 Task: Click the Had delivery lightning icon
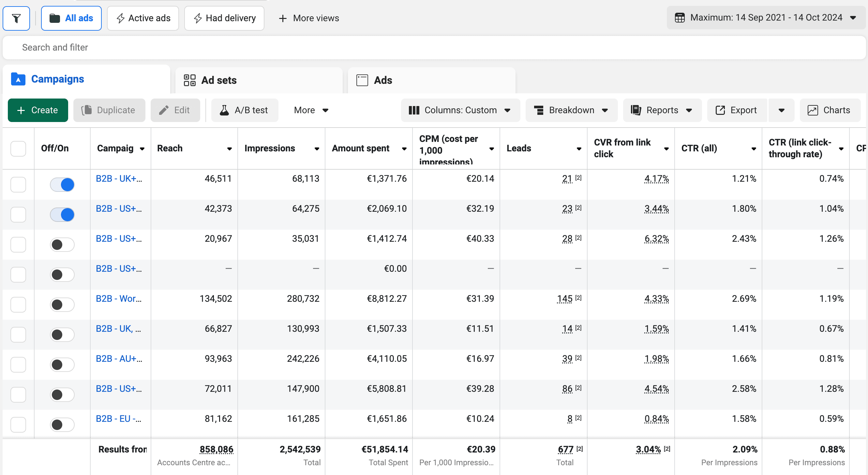(x=198, y=18)
